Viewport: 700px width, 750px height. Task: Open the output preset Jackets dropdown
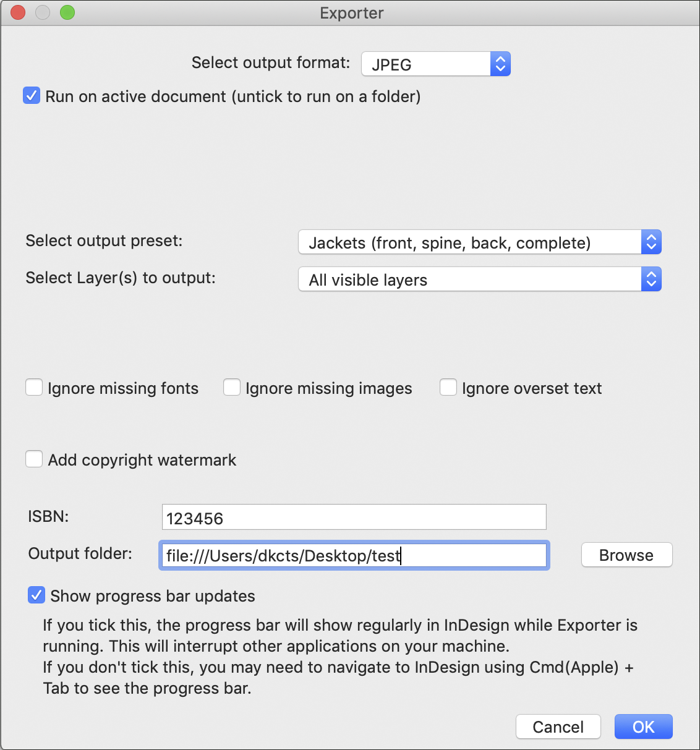pos(480,242)
